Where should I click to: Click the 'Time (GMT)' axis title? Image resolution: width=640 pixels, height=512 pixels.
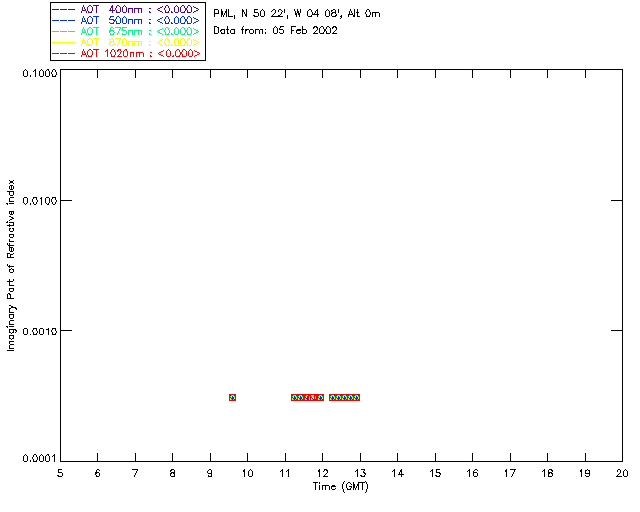click(341, 487)
